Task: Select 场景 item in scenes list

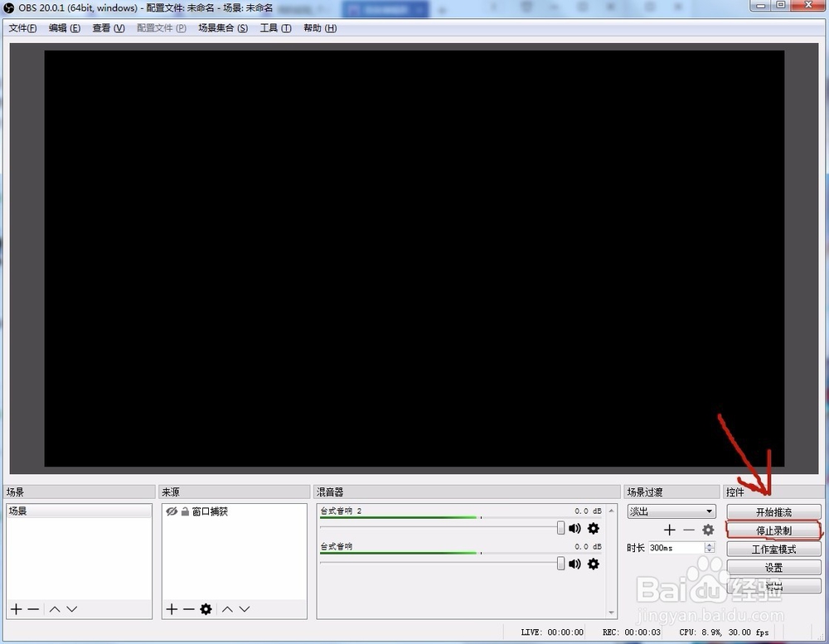Action: click(79, 511)
